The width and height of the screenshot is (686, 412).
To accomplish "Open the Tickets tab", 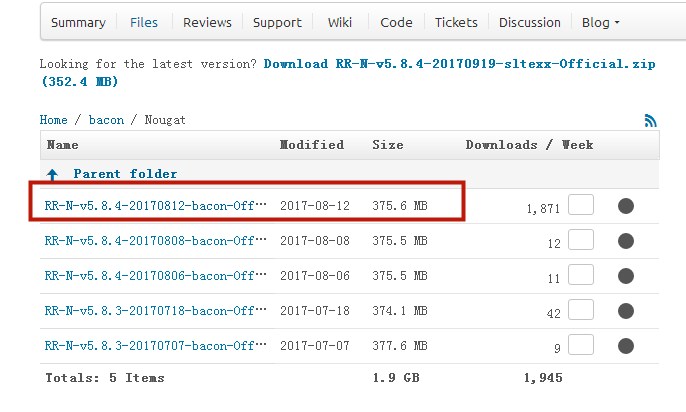I will 456,22.
